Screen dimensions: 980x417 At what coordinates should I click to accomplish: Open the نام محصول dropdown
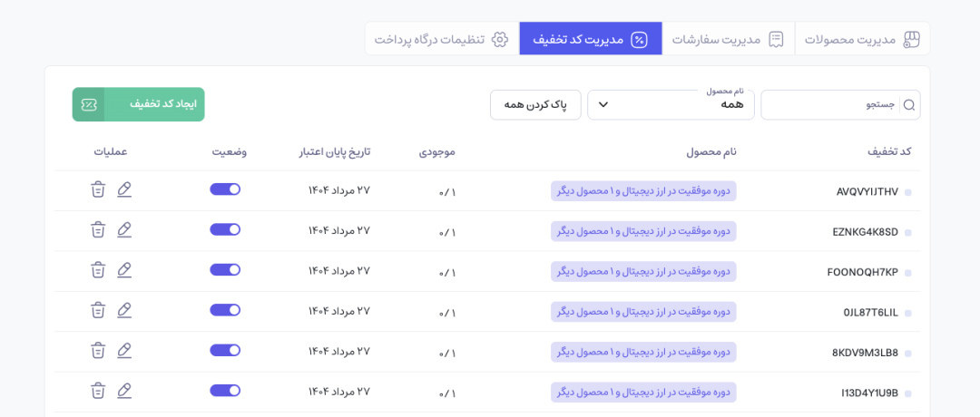(671, 105)
